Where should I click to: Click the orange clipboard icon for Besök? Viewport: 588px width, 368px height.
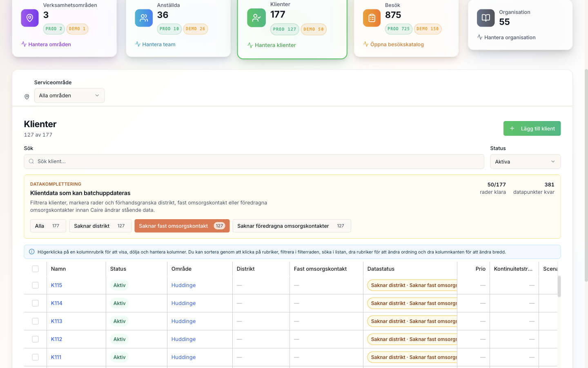[372, 18]
